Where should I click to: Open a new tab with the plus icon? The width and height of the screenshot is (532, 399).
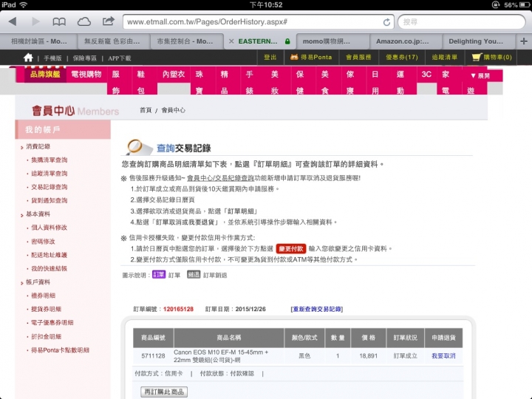coord(523,41)
